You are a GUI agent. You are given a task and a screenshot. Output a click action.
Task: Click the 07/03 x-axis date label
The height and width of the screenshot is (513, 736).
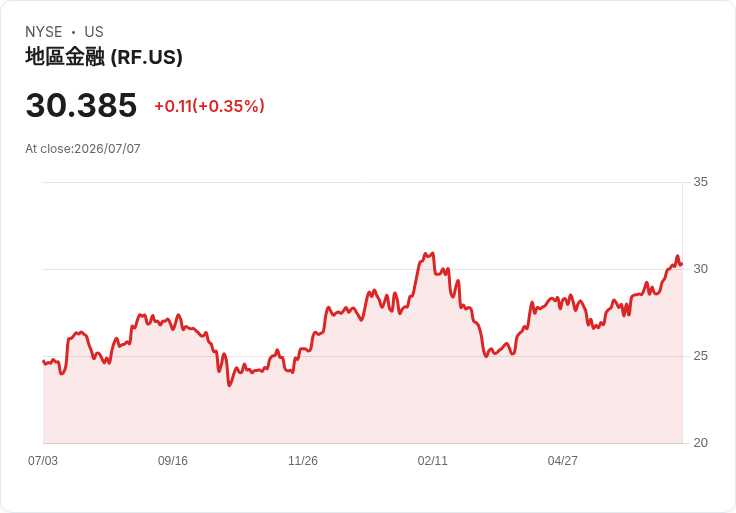coord(43,461)
